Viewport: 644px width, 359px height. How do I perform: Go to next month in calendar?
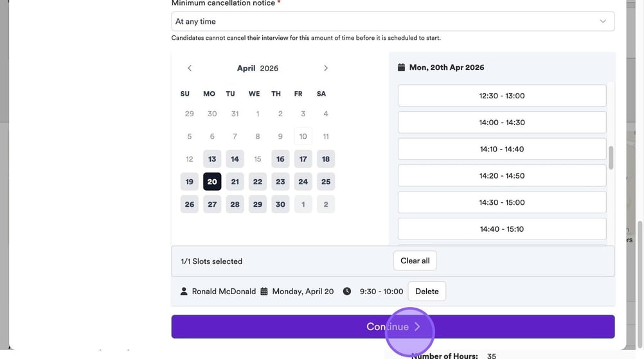coord(326,68)
